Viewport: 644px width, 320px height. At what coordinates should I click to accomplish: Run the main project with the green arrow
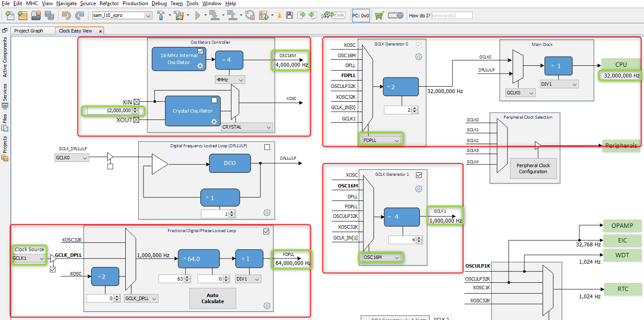pyautogui.click(x=198, y=15)
